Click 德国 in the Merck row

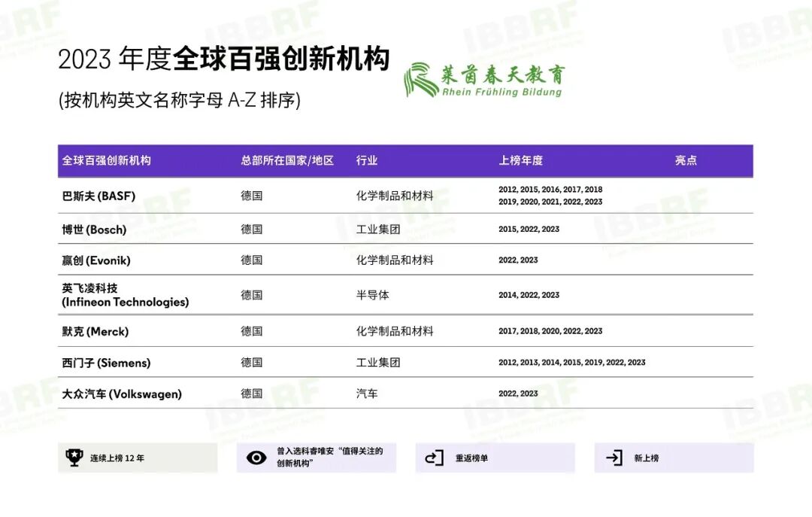coord(252,331)
